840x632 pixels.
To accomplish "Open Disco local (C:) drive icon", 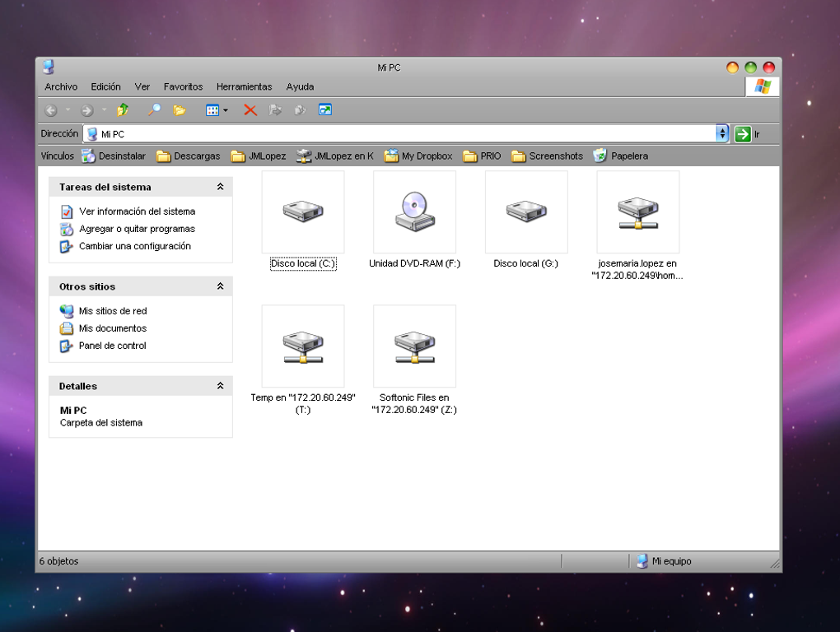I will tap(303, 212).
